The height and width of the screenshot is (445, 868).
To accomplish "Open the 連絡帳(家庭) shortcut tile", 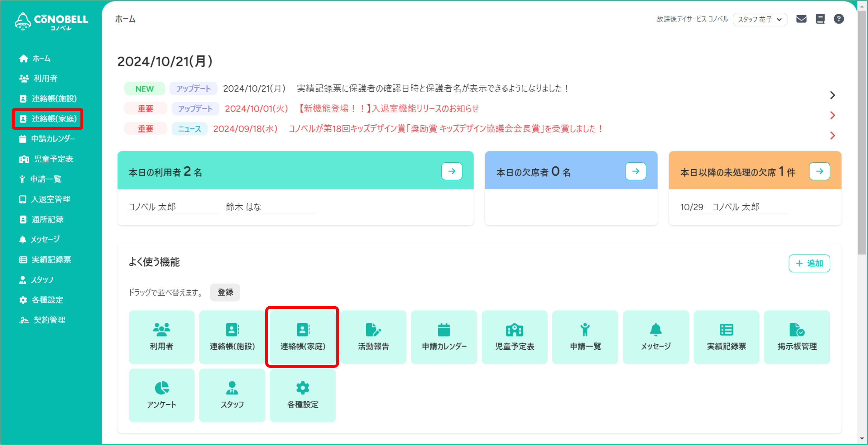I will [303, 337].
